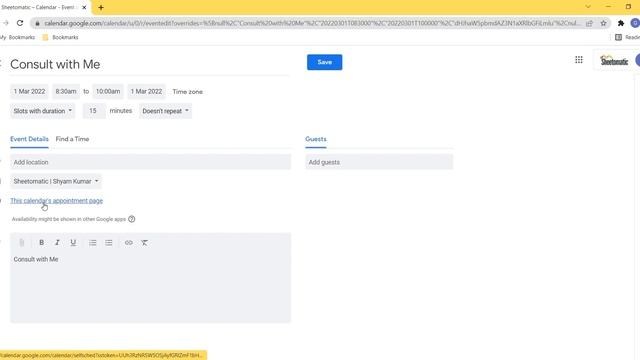This screenshot has width=640, height=360.
Task: Remove formatting from description text
Action: tap(144, 242)
